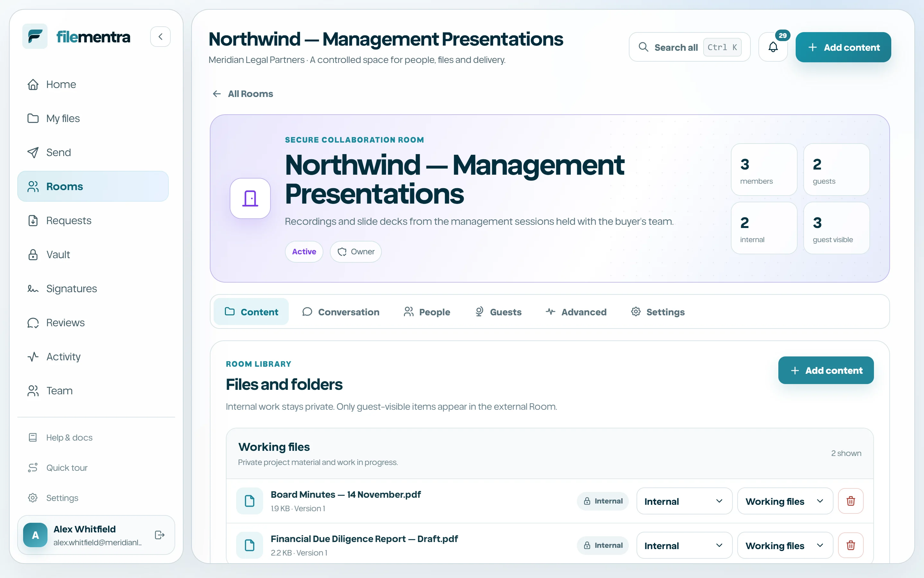Switch to the People tab
This screenshot has width=924, height=578.
[427, 311]
